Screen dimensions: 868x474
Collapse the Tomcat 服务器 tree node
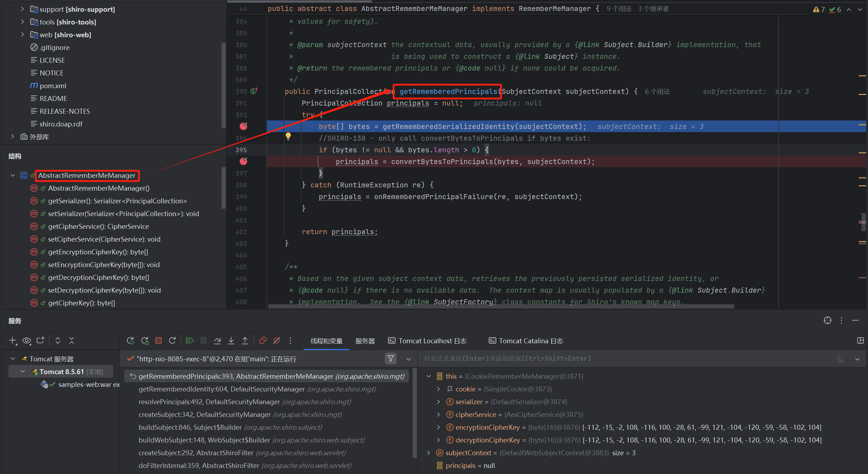[13, 359]
